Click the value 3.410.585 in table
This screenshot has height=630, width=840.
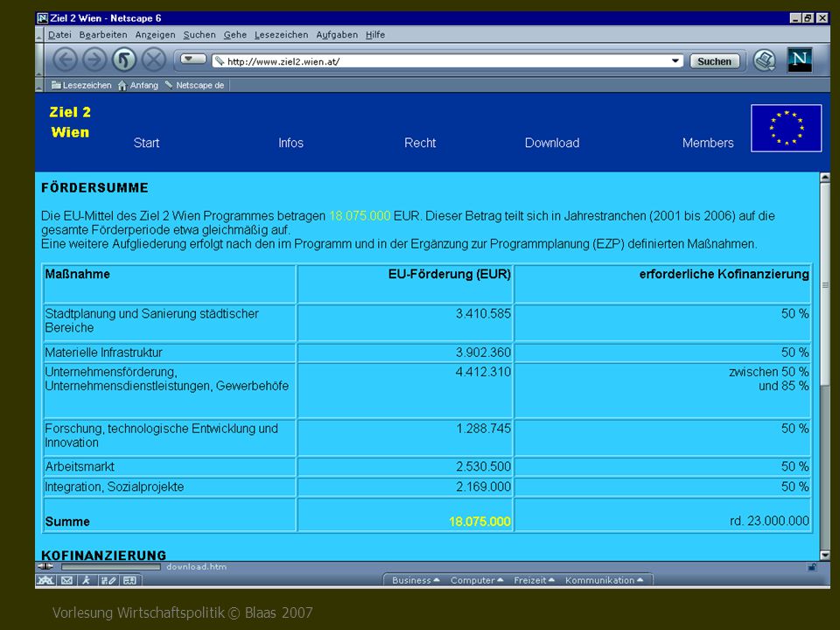point(483,314)
